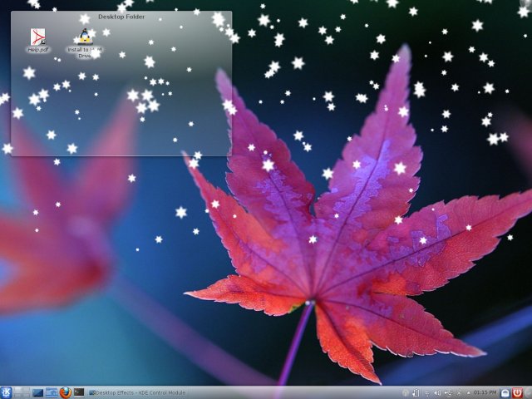Screen dimensions: 532x399
Task: Open the KDE Kickoff application launcher
Action: [6, 393]
